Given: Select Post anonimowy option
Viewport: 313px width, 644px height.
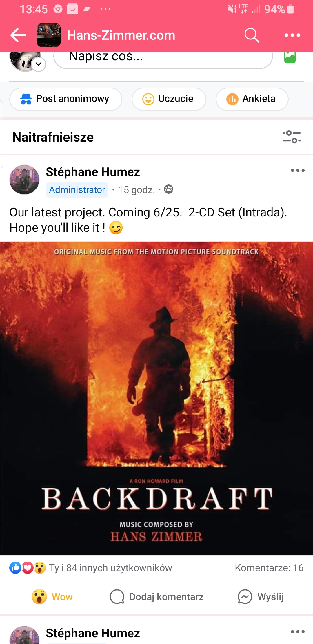Looking at the screenshot, I should 66,99.
